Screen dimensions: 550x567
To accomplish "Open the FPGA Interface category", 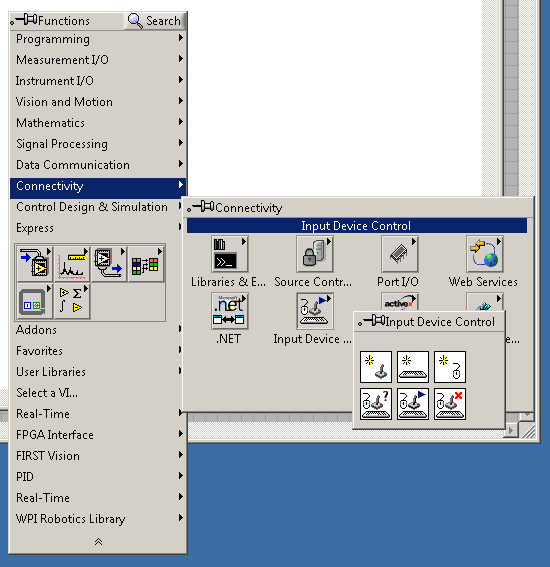I will [98, 435].
